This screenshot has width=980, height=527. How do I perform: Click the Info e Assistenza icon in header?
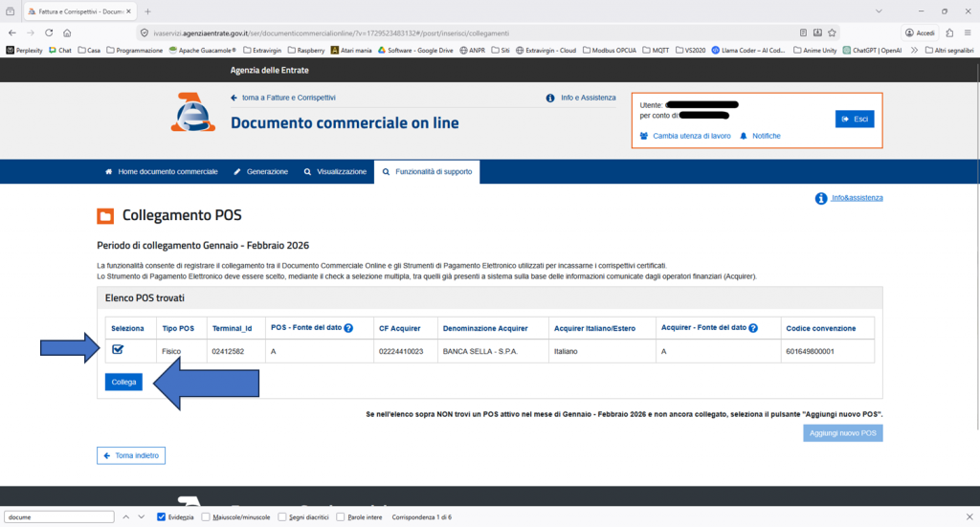(550, 98)
